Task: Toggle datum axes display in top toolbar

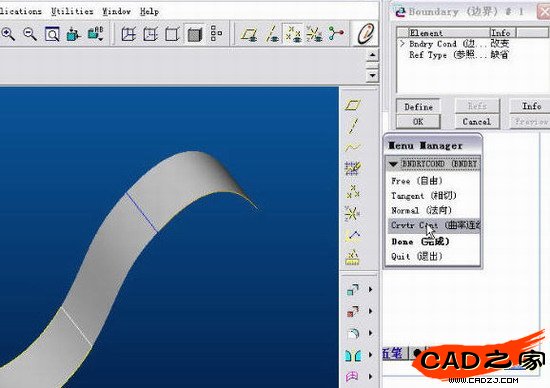Action: click(271, 34)
